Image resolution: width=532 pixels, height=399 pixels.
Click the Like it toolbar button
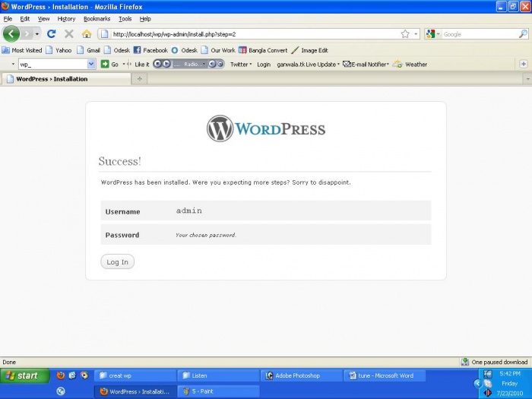[x=141, y=64]
